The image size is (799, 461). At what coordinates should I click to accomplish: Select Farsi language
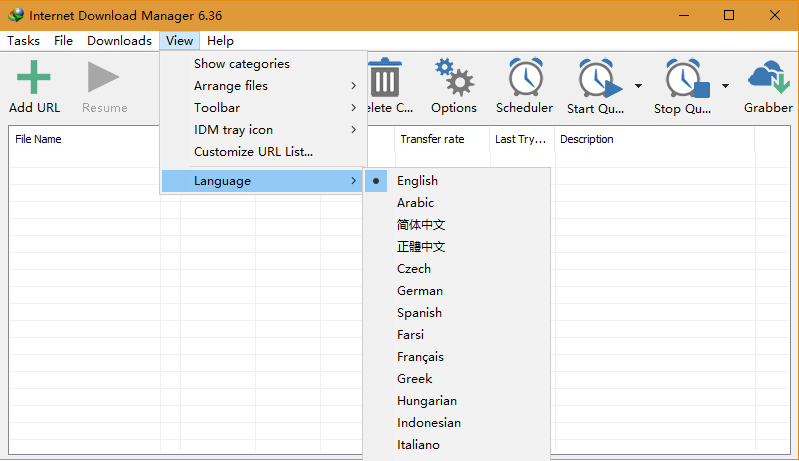(457, 335)
